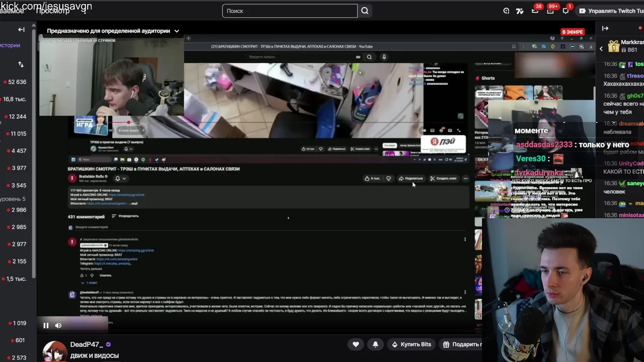The image size is (644, 362).
Task: Select sidebar channel with 3 545 viewers
Action: (x=16, y=185)
